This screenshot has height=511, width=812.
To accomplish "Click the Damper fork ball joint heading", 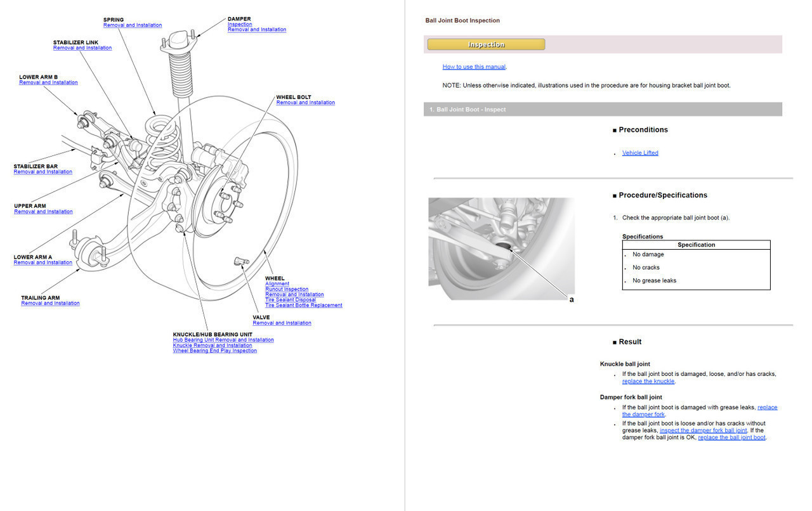I will pyautogui.click(x=631, y=398).
